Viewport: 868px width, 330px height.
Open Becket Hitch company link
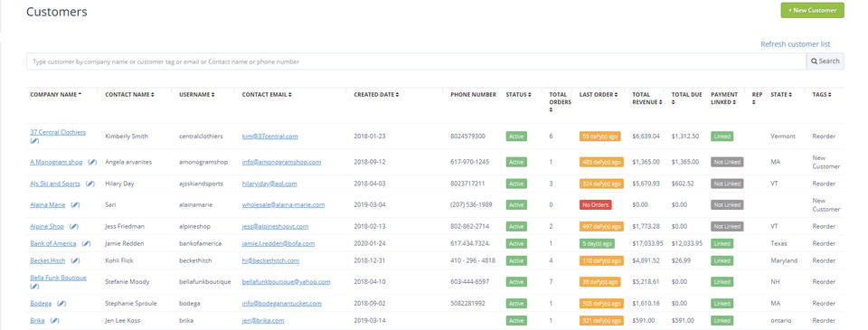click(x=48, y=260)
